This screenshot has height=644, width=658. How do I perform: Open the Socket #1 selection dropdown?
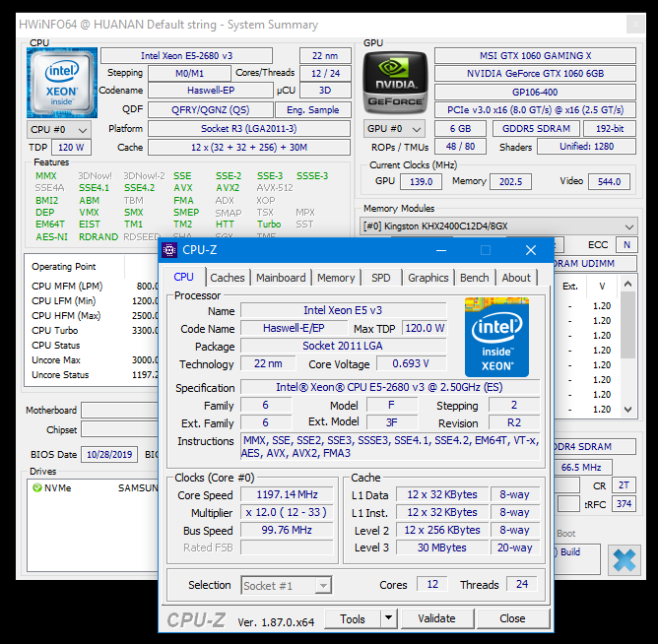(x=287, y=585)
